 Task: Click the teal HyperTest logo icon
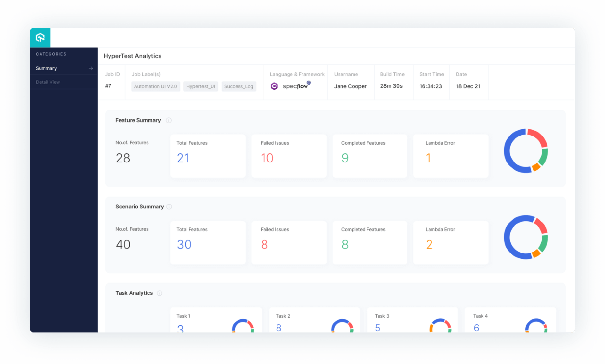pos(40,37)
